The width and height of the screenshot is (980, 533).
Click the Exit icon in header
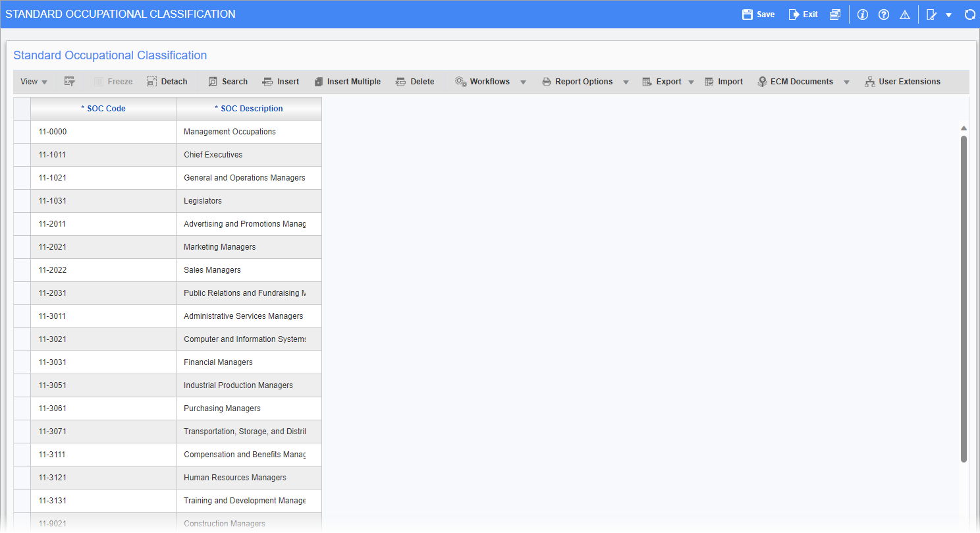click(x=794, y=14)
